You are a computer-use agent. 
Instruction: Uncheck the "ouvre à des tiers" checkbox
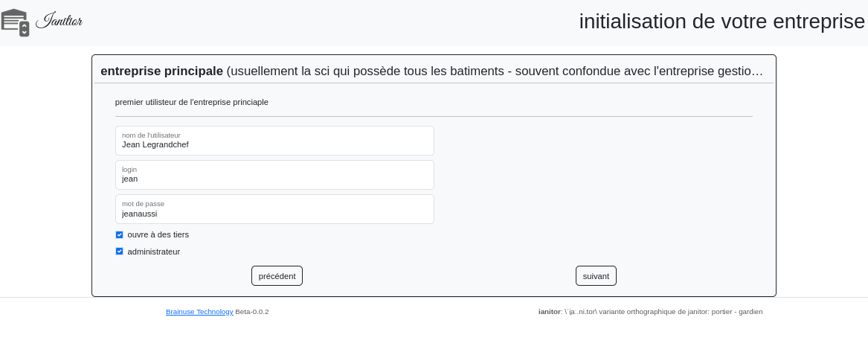click(x=119, y=234)
